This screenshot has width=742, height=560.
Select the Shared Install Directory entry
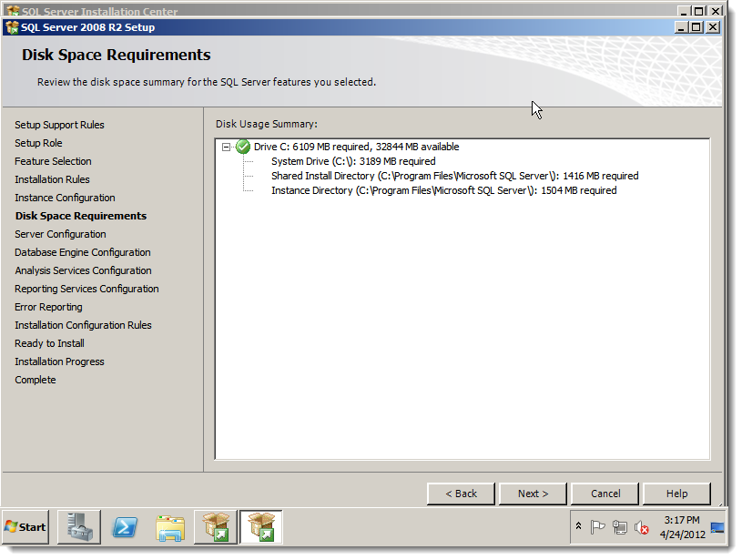454,176
